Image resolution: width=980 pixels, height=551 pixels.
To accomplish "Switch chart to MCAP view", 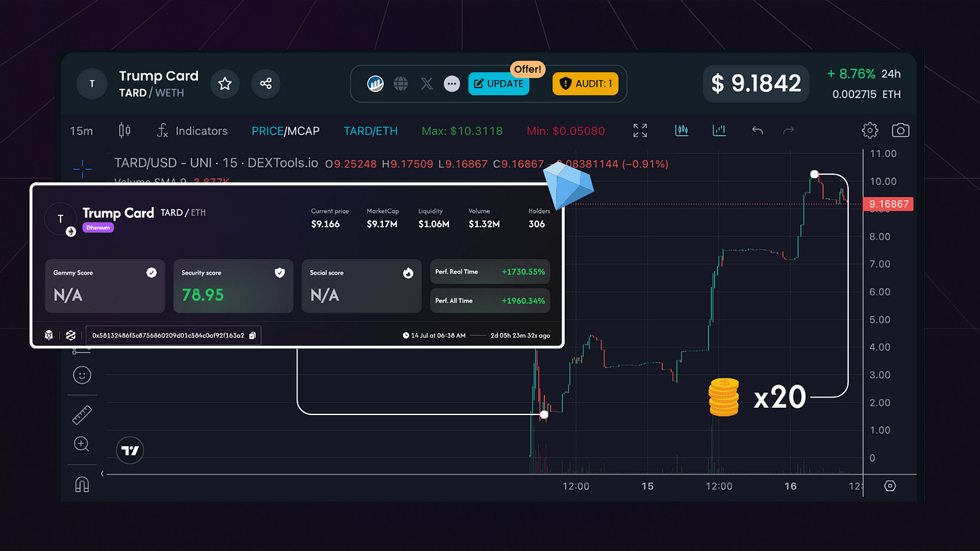I will click(302, 131).
